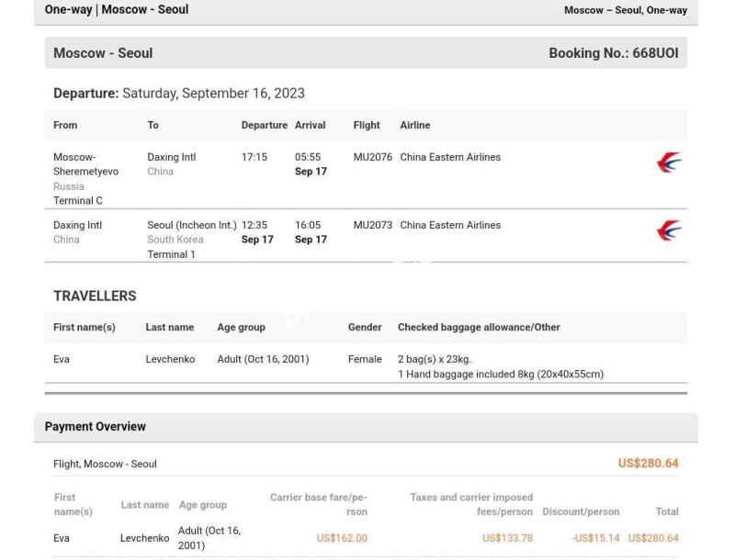Image resolution: width=735 pixels, height=560 pixels.
Task: Click the One-way | Moscow - Seoul title
Action: pos(117,9)
